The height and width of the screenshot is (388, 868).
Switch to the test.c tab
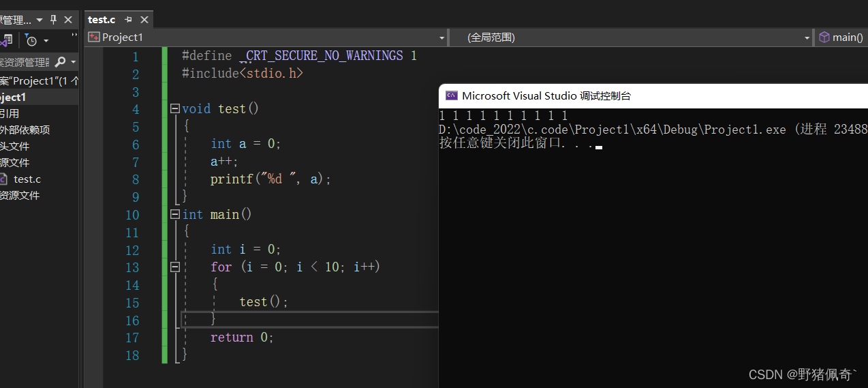click(102, 20)
